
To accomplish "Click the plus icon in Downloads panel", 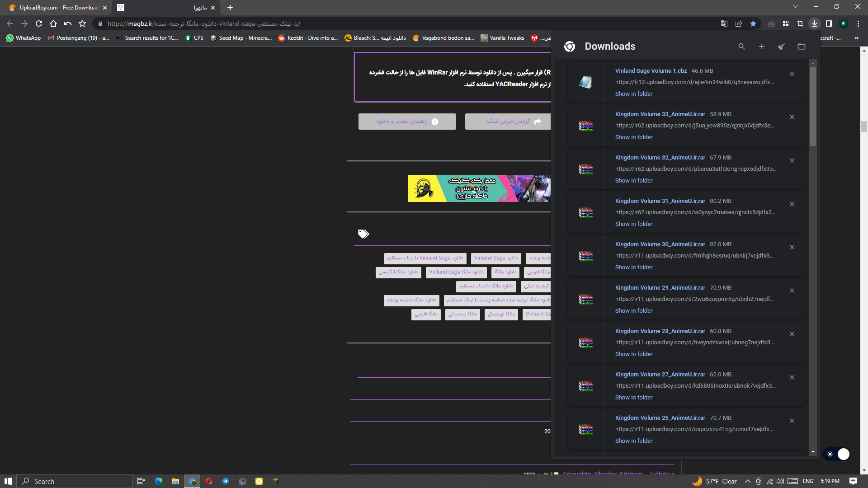I will pos(761,47).
